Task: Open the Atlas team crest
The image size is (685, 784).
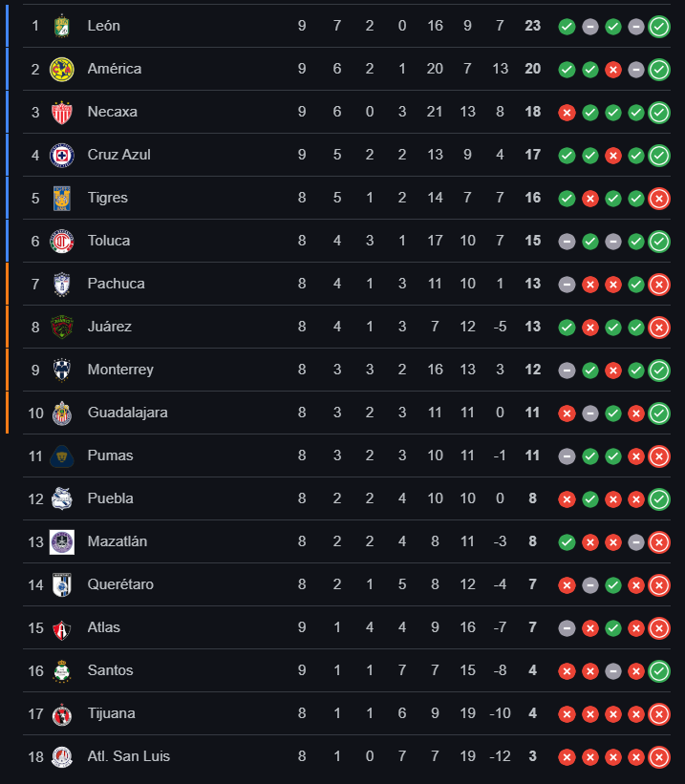Action: pos(61,628)
